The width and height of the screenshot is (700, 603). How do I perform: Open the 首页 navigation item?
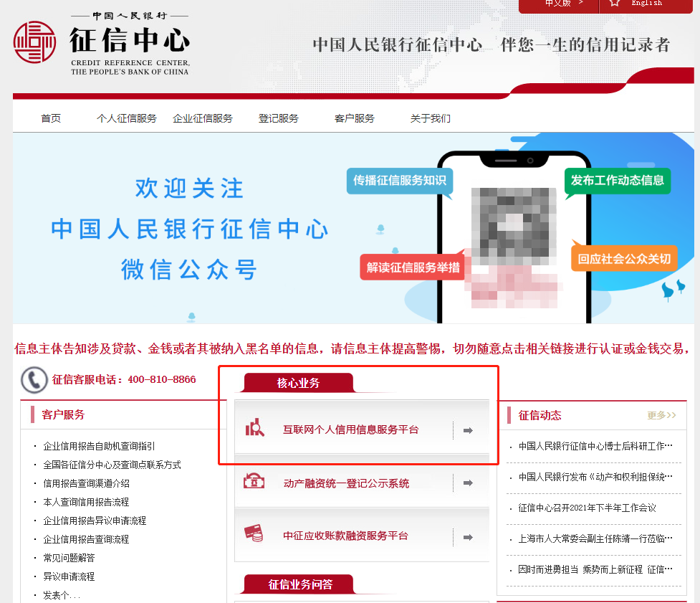pos(51,118)
